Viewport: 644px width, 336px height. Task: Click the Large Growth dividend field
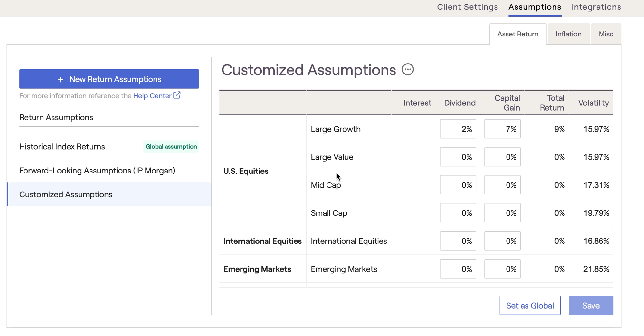(x=458, y=129)
